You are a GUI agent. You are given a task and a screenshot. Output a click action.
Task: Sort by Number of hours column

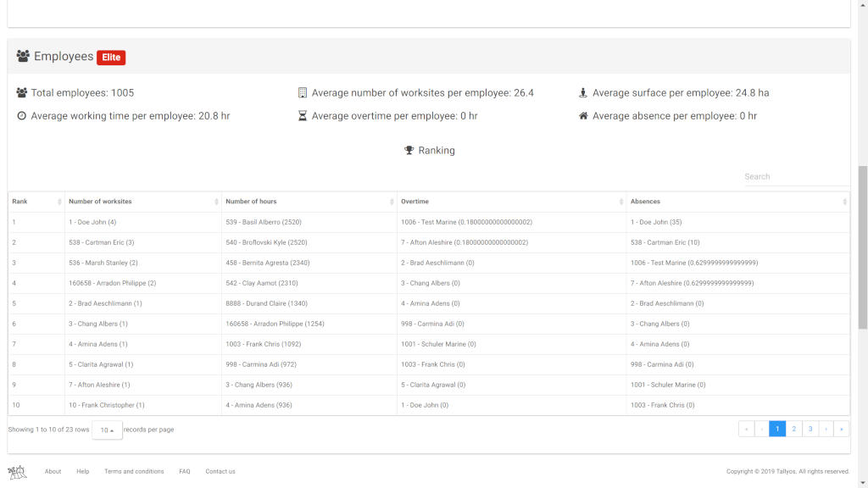(309, 202)
